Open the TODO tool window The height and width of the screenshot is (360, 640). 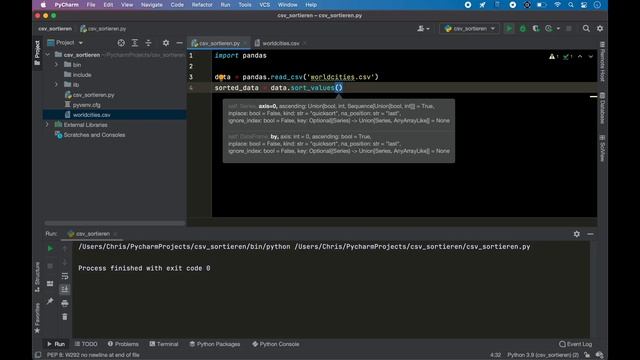86,344
